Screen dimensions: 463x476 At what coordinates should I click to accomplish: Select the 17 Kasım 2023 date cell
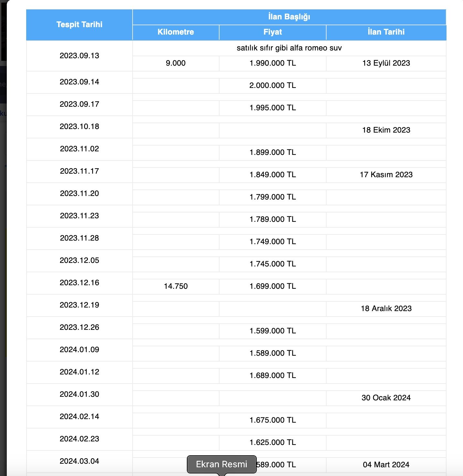tap(386, 175)
